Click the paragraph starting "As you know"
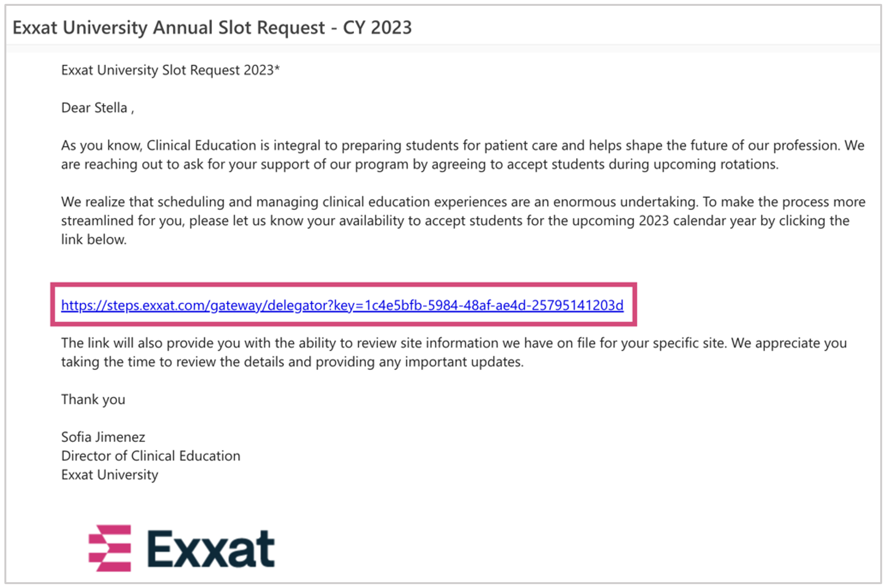 pos(462,154)
